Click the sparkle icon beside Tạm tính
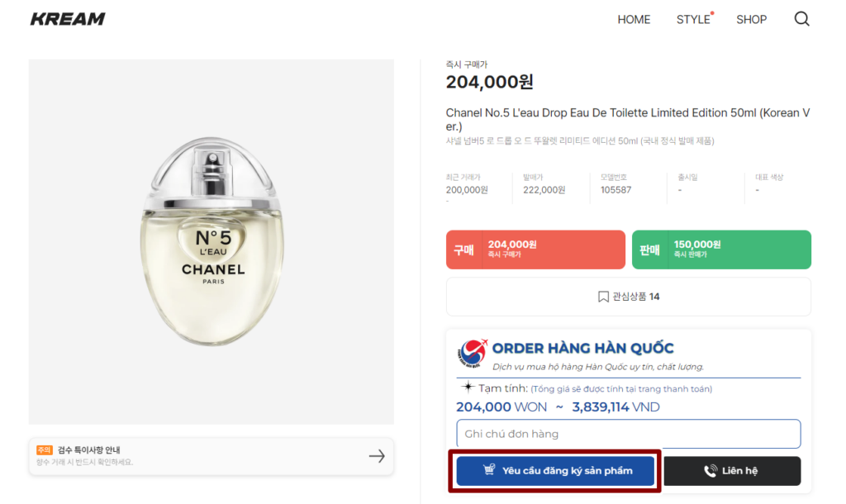The height and width of the screenshot is (504, 846). click(x=468, y=388)
